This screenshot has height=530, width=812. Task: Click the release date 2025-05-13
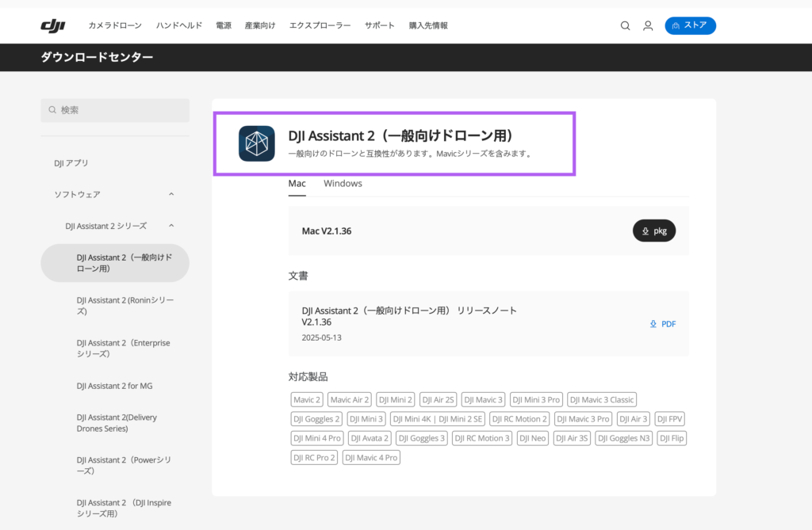click(x=322, y=337)
